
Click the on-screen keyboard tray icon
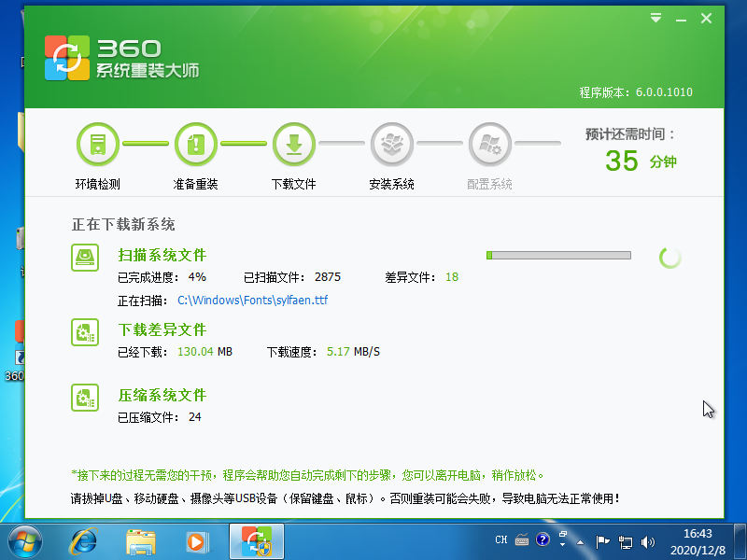point(522,540)
